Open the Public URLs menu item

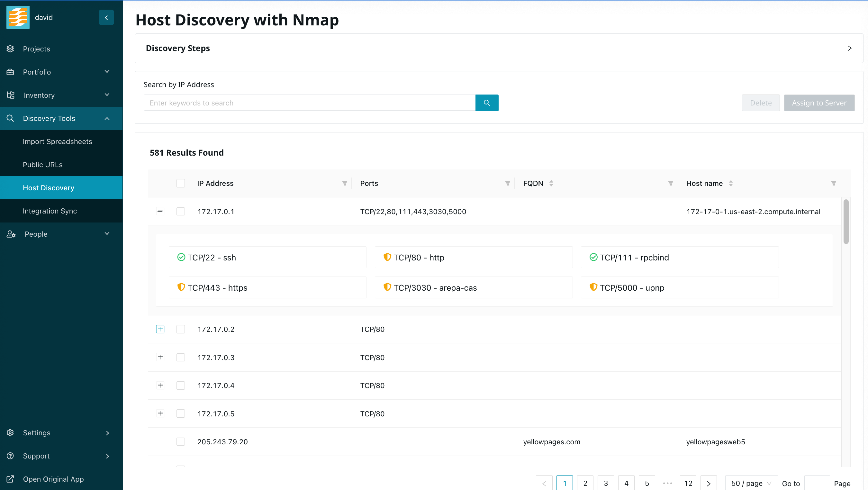click(x=42, y=165)
